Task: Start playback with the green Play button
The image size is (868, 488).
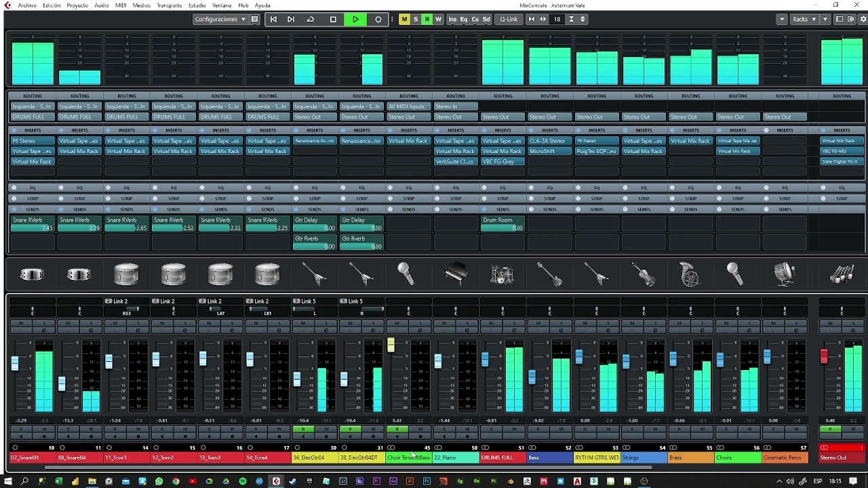Action: click(x=355, y=19)
